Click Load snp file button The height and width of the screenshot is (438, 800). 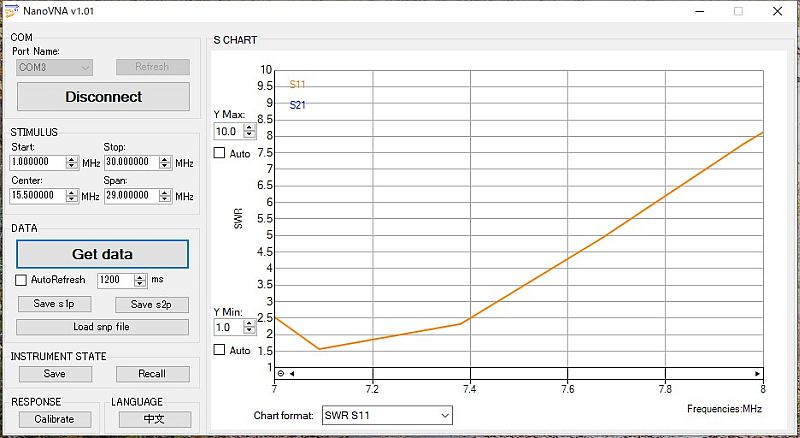click(102, 327)
